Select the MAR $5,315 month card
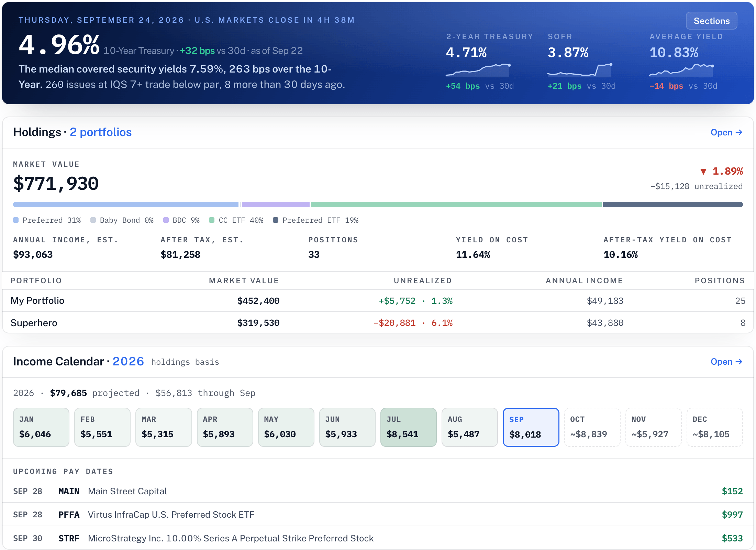The width and height of the screenshot is (756, 550). 164,427
